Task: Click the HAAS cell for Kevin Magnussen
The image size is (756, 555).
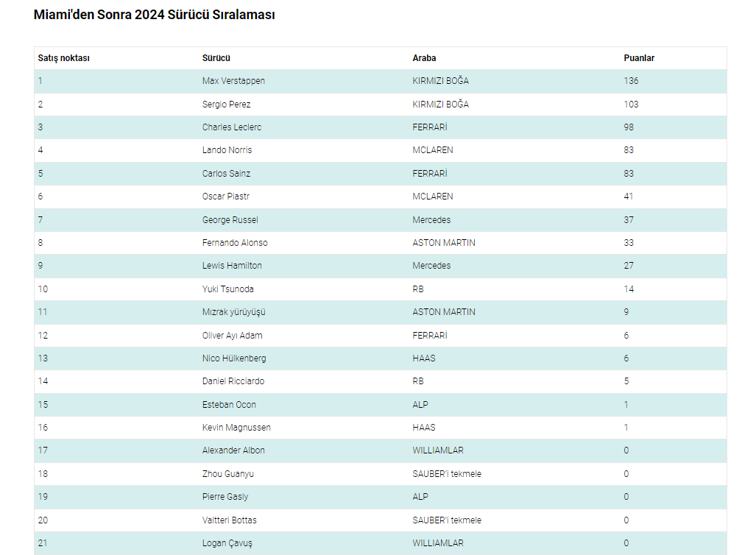Action: 424,428
